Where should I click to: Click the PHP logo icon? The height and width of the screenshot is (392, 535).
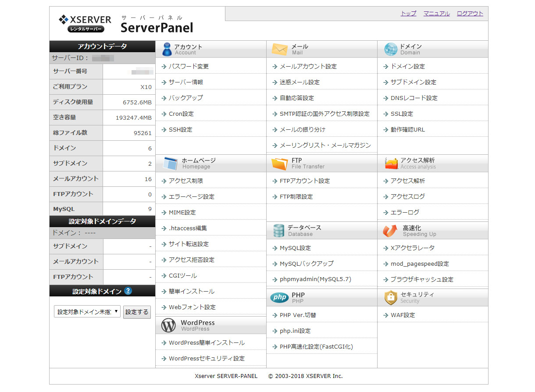[279, 298]
